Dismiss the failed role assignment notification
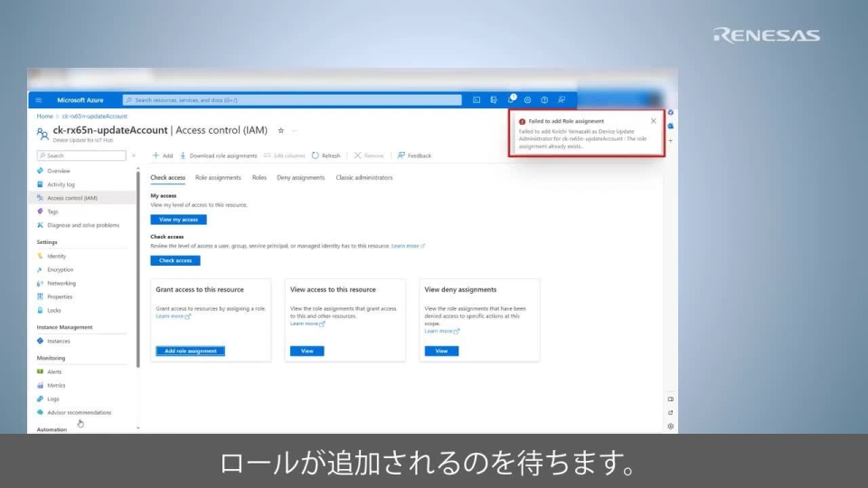 point(654,120)
